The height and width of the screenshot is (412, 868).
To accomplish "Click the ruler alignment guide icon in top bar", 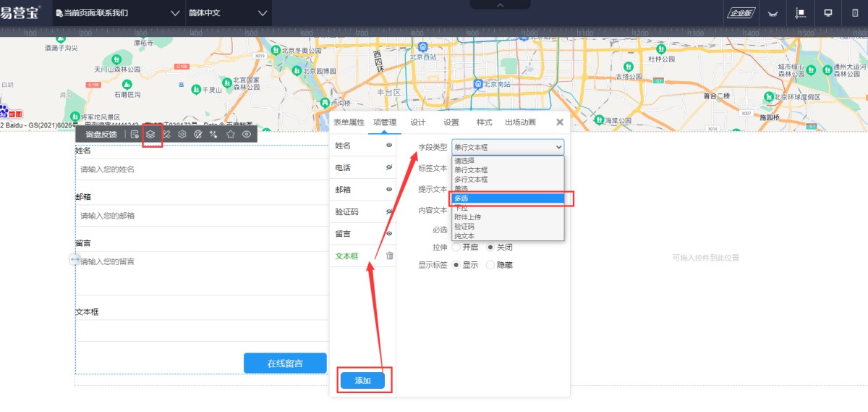I will click(800, 13).
